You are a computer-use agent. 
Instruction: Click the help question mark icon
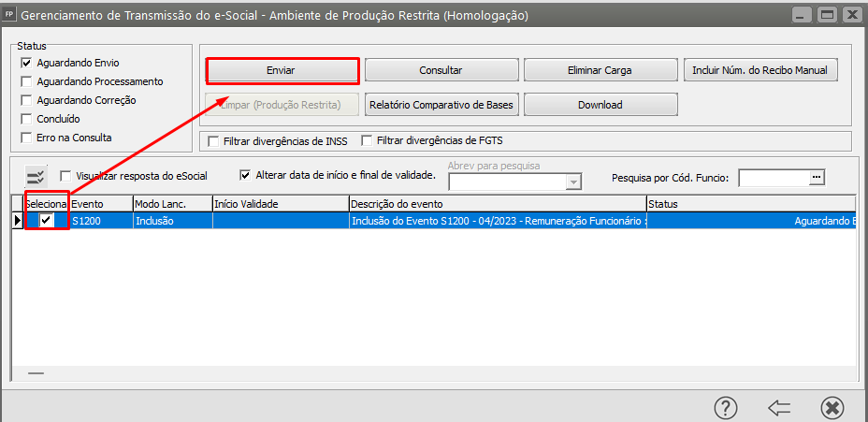coord(726,407)
